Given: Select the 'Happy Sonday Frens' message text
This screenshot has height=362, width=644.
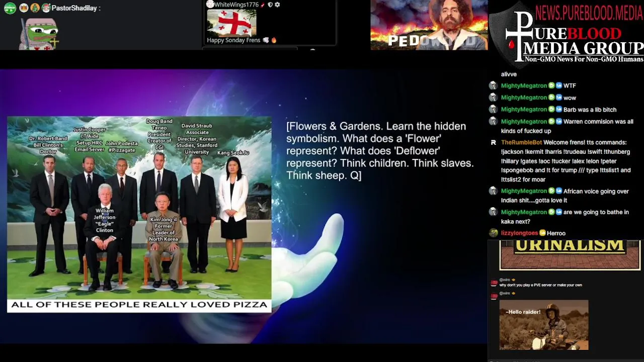Looking at the screenshot, I should click(233, 40).
